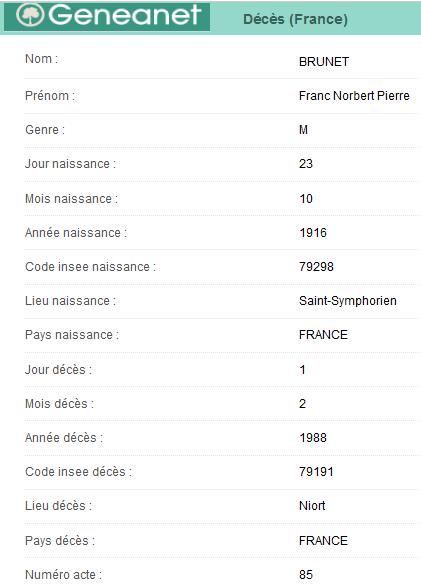Click the Geneanet tree logo icon
This screenshot has height=585, width=421.
(30, 15)
